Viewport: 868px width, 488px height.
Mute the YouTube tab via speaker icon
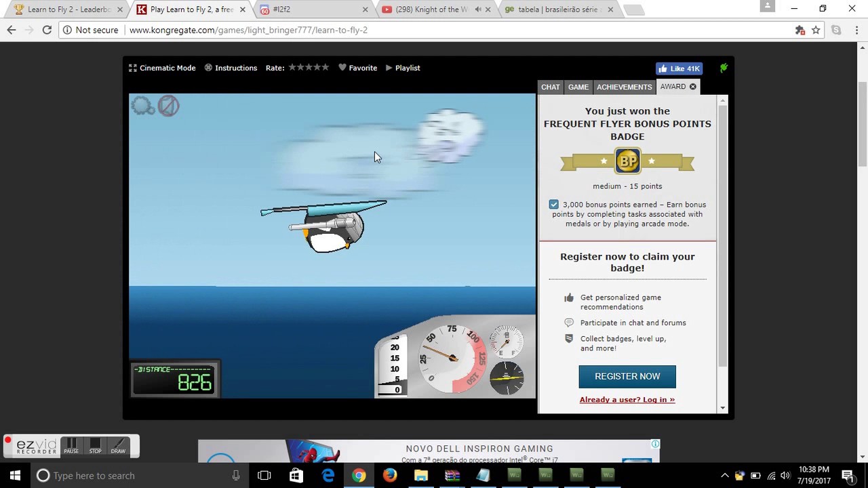[x=478, y=9]
